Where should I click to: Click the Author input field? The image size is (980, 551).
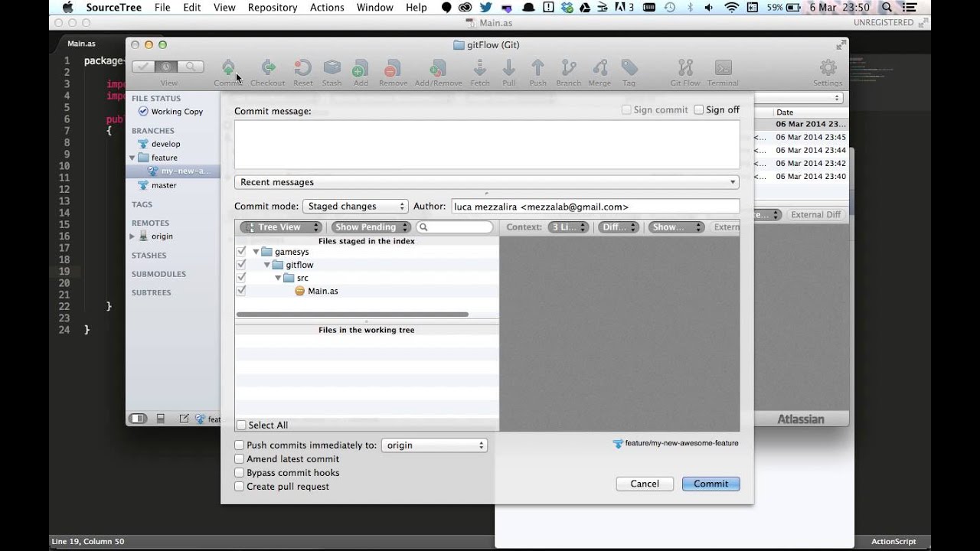click(x=595, y=207)
